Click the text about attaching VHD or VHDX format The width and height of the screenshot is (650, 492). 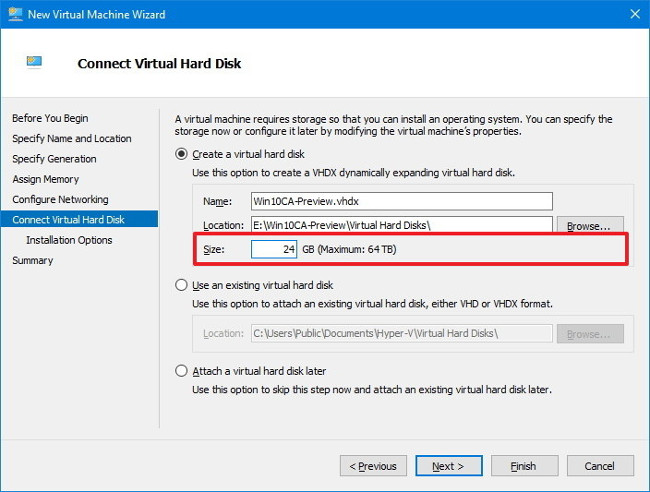(372, 304)
